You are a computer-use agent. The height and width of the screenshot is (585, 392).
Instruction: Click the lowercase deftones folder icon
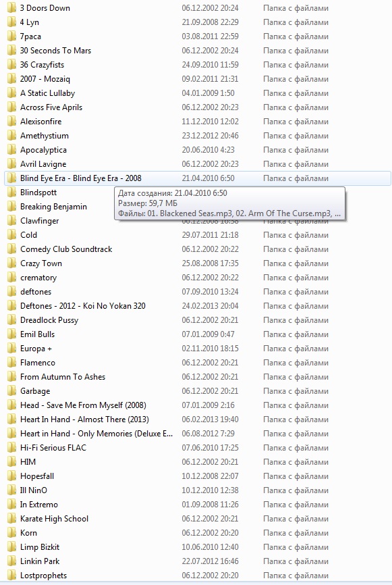12,291
